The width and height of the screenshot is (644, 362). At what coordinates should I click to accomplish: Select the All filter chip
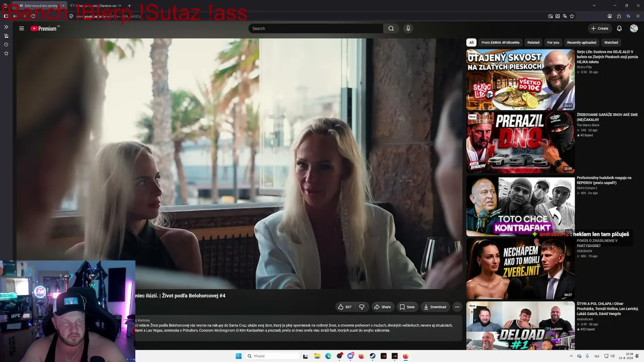tap(471, 43)
